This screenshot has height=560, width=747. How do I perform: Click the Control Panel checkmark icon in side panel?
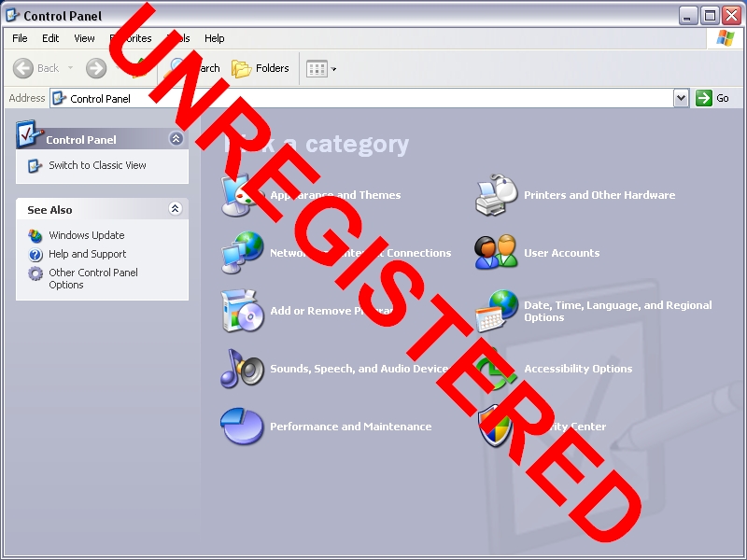click(x=29, y=133)
